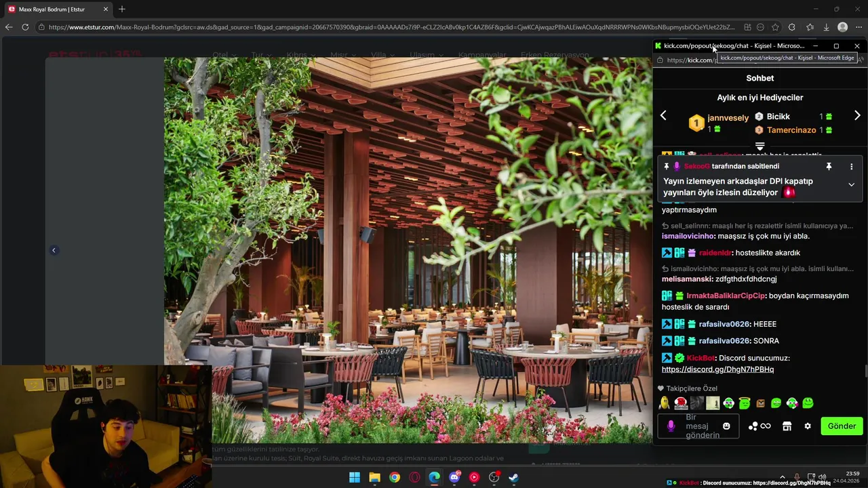Click gifter Bicikk name
The image size is (868, 488).
click(778, 117)
